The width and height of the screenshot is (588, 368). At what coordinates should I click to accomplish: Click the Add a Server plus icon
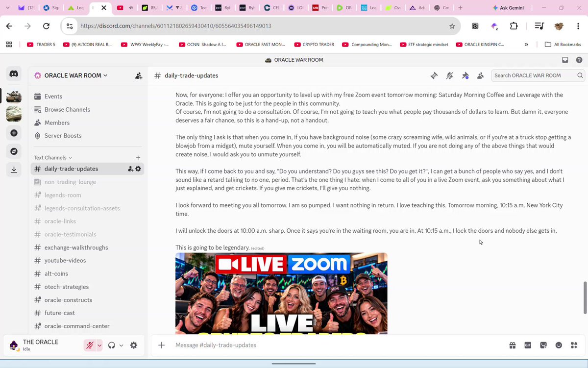[14, 133]
